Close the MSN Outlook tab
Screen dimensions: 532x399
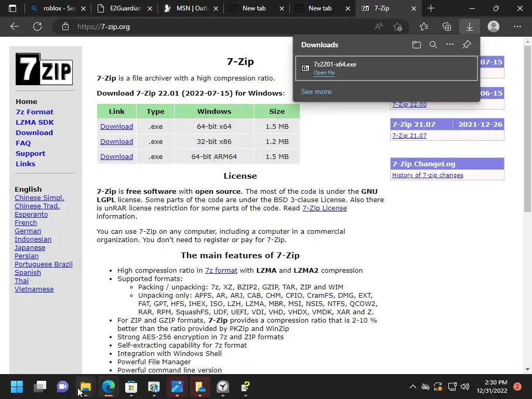(x=216, y=8)
